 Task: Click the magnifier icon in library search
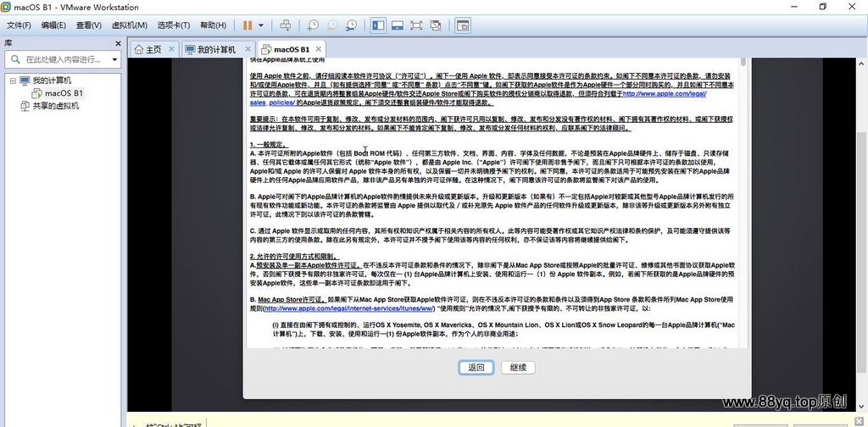point(15,59)
